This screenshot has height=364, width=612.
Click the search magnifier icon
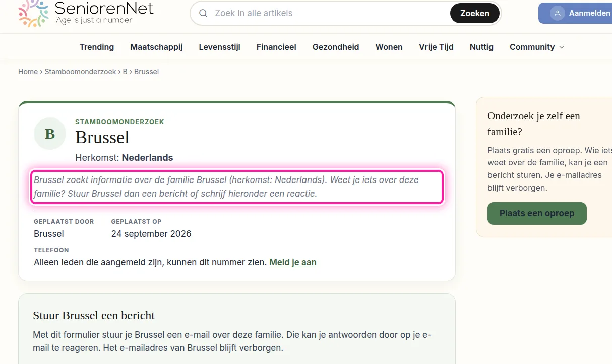[204, 13]
